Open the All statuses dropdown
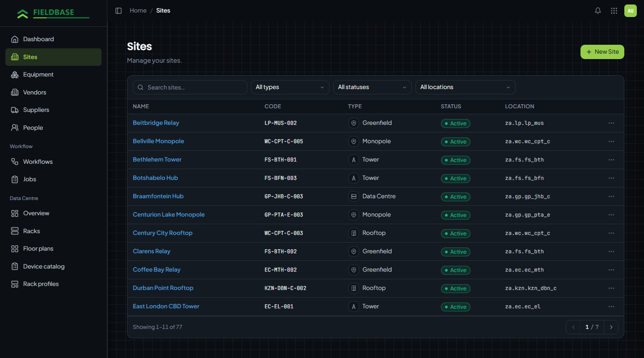This screenshot has width=644, height=358. [x=372, y=87]
